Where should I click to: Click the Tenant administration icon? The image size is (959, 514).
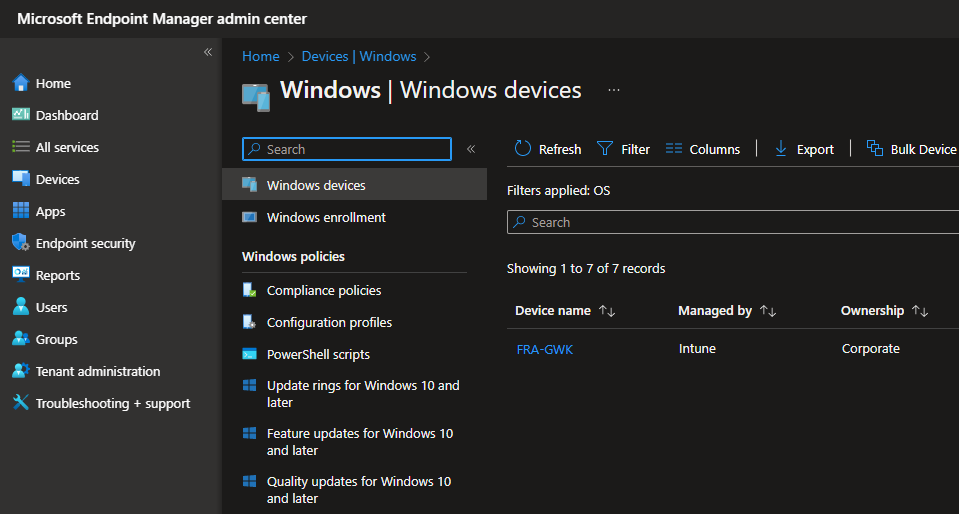[21, 371]
